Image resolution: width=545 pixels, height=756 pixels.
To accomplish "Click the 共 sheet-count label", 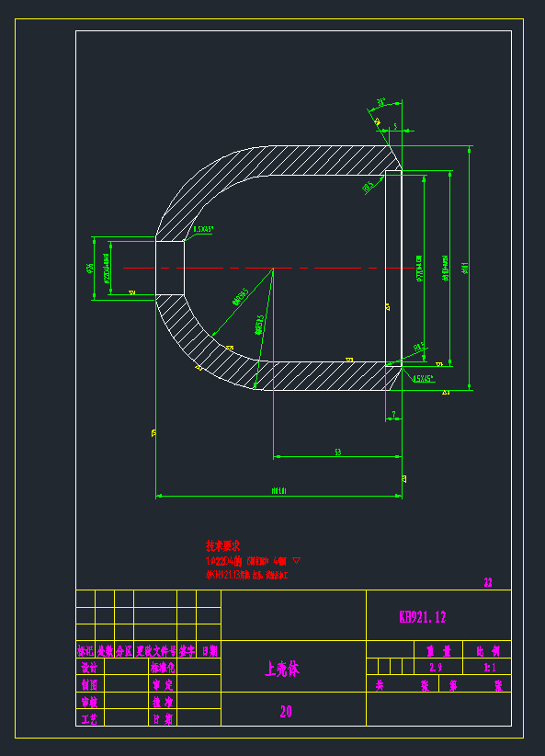I will point(380,685).
